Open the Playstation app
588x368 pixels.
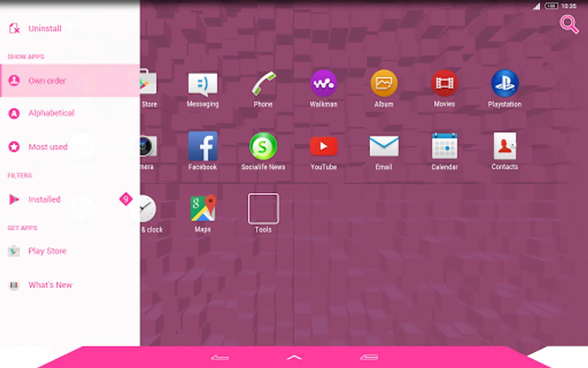(505, 83)
